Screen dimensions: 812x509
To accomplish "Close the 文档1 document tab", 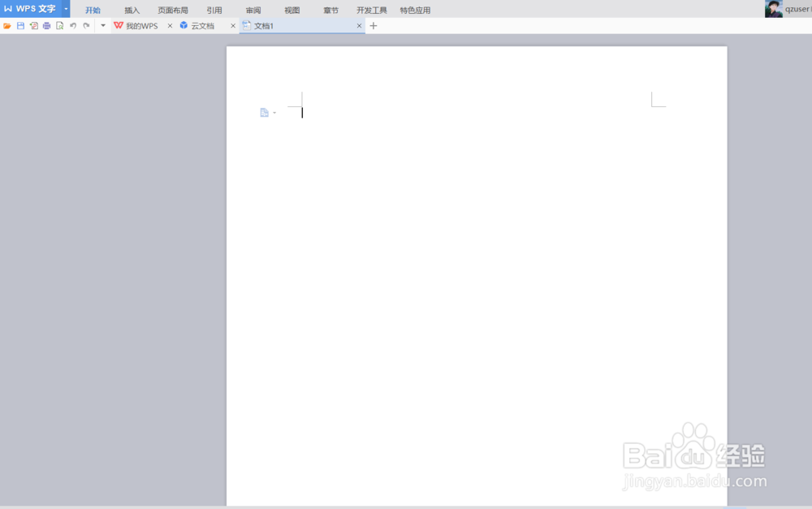I will click(360, 26).
